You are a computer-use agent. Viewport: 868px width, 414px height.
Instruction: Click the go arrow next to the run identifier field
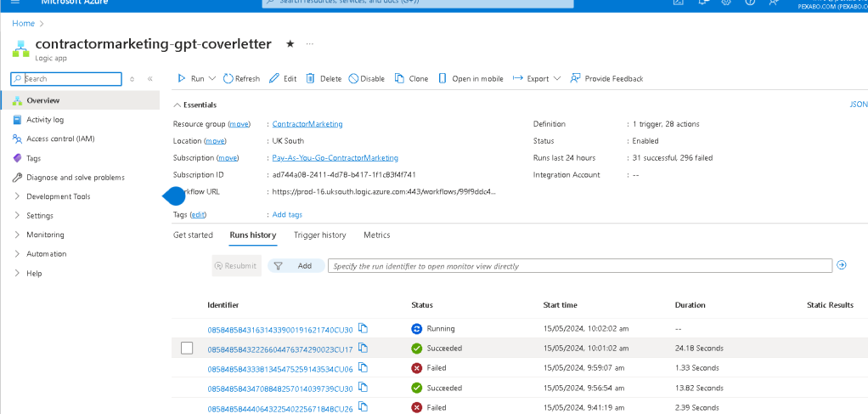coord(842,265)
